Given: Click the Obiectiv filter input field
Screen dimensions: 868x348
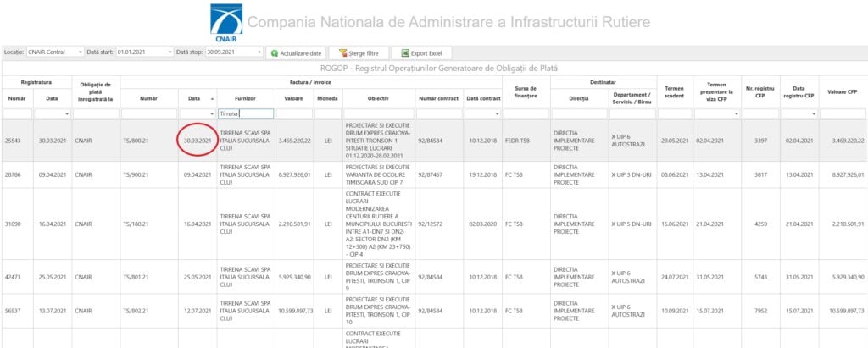Looking at the screenshot, I should [x=378, y=113].
